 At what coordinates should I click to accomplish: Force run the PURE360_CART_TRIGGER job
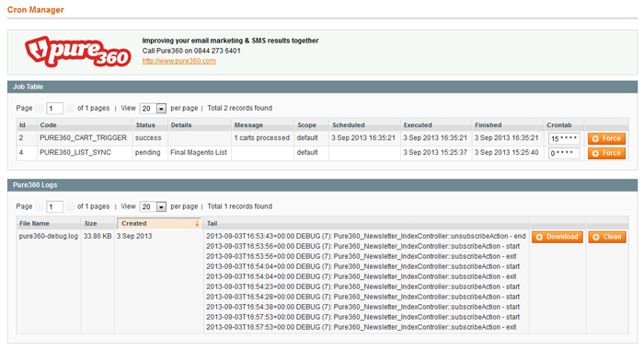(606, 139)
